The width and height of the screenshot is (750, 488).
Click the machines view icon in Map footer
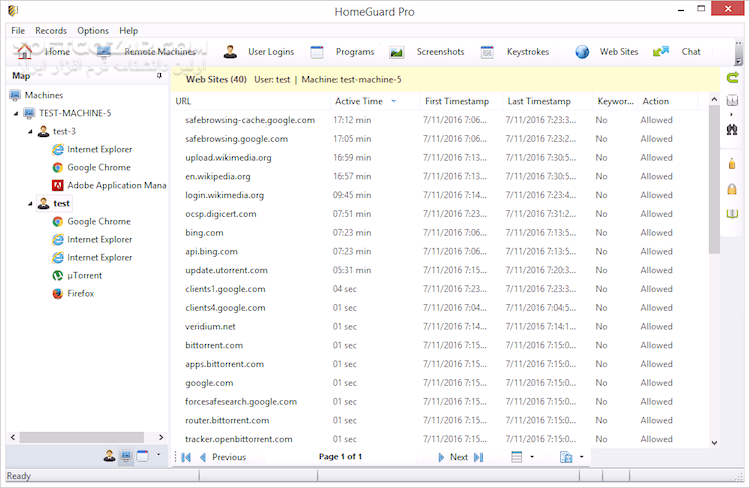(126, 456)
